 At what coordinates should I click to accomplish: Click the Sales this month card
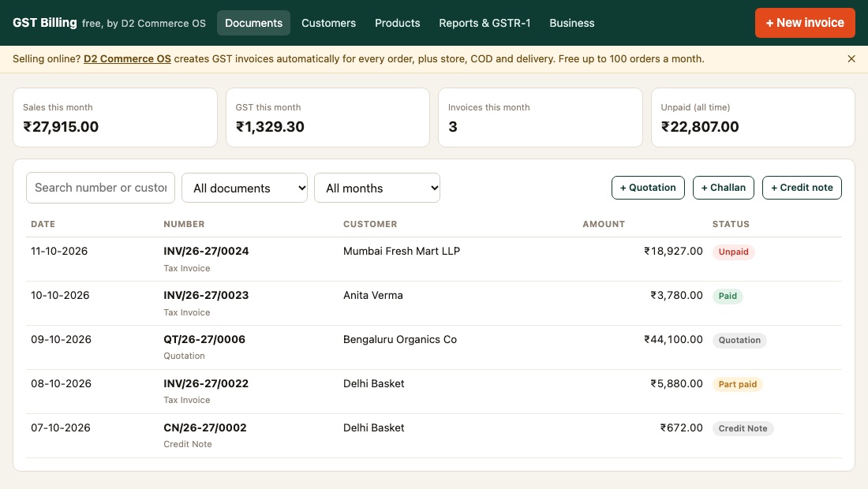pyautogui.click(x=115, y=118)
